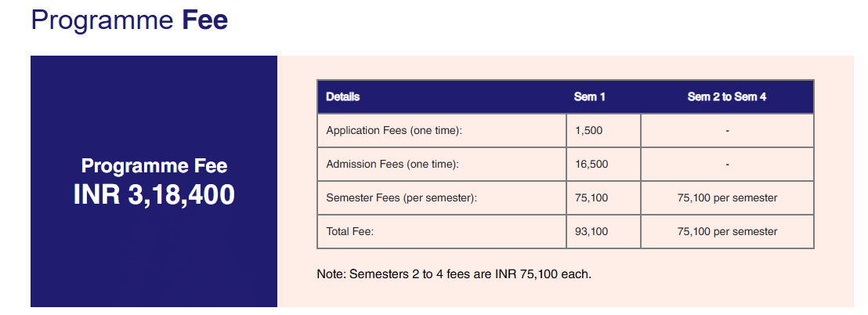Click Sem 2–4 value in Total Fee row
868x315 pixels.
(727, 232)
